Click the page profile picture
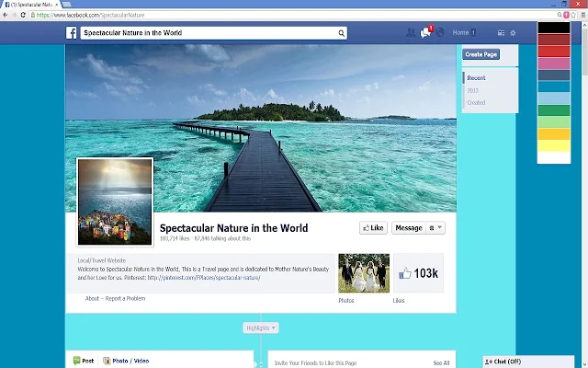 [115, 202]
